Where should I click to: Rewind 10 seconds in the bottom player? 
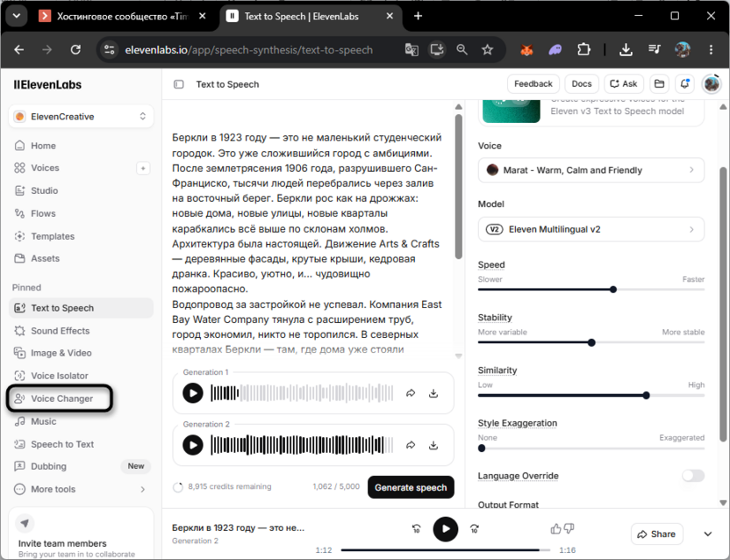click(417, 528)
